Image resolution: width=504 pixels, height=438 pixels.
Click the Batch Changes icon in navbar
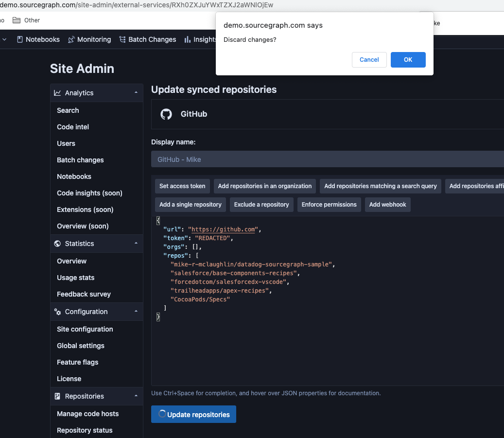(122, 39)
